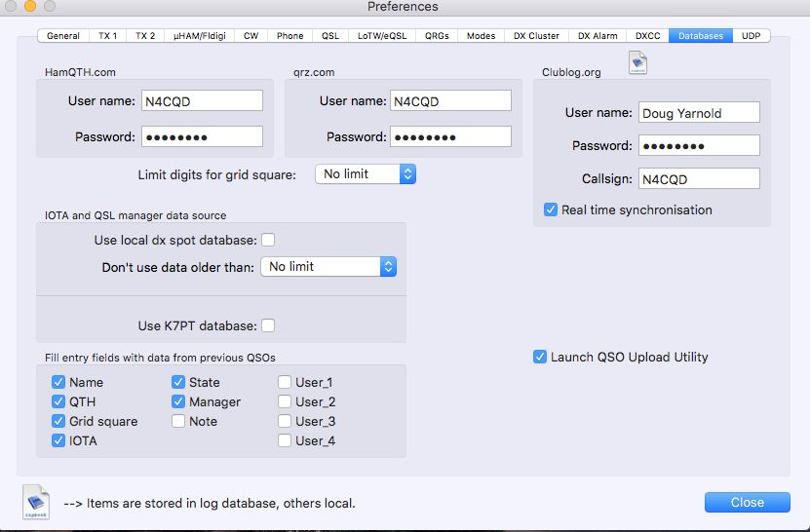
Task: Toggle Real time synchronisation checkbox
Action: click(x=551, y=209)
